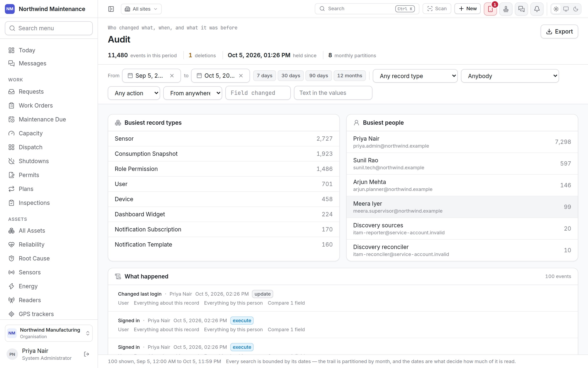This screenshot has width=588, height=368.
Task: Open the All sites dropdown
Action: click(141, 9)
